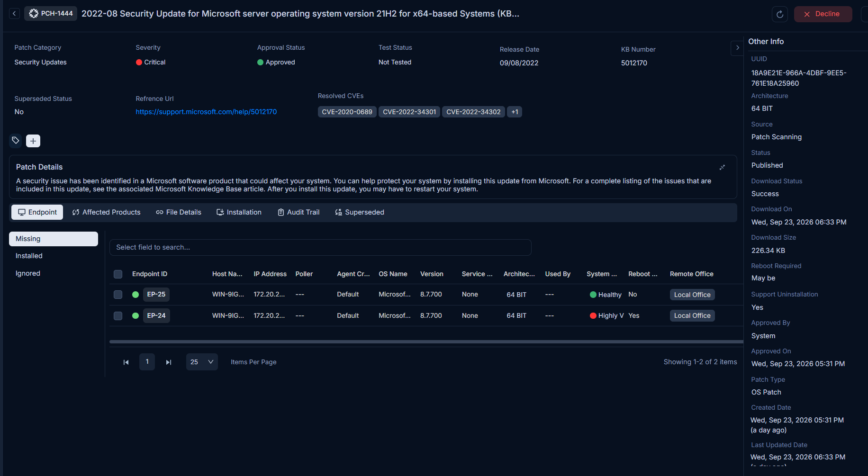Click the 226.34 KB download size value
The height and width of the screenshot is (476, 868).
(768, 251)
